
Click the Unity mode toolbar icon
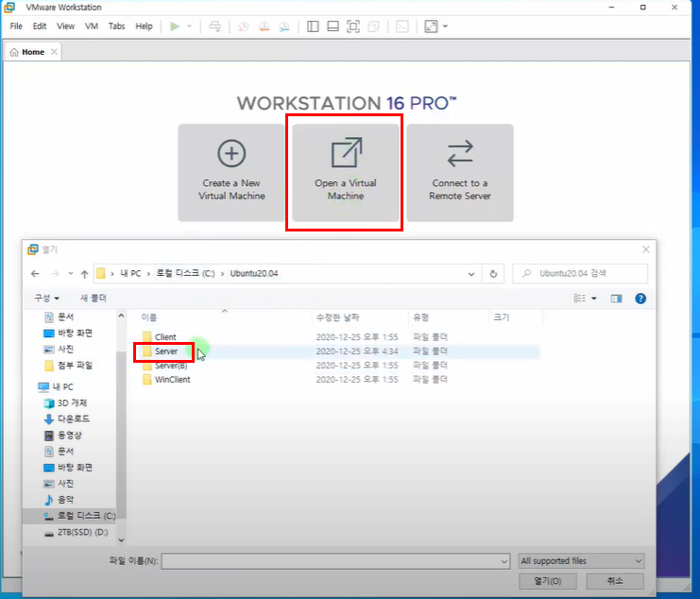point(373,26)
